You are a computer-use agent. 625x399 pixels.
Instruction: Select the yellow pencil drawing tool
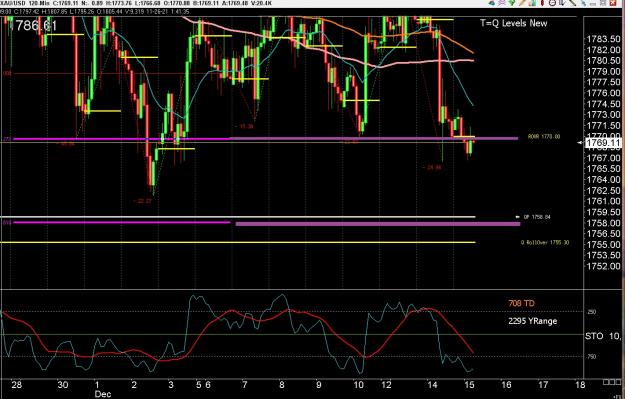(522, 3)
